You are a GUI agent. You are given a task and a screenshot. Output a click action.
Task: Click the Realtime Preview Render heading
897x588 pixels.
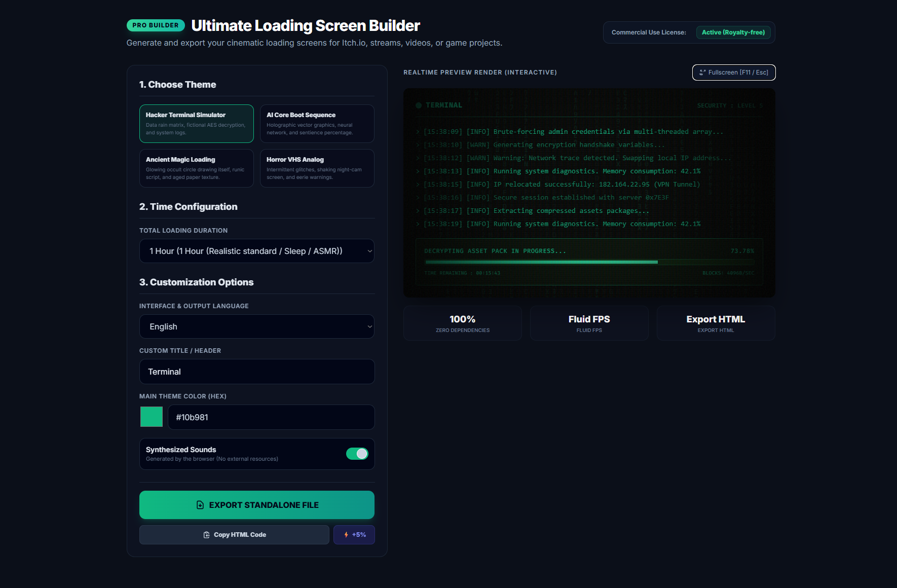tap(480, 72)
